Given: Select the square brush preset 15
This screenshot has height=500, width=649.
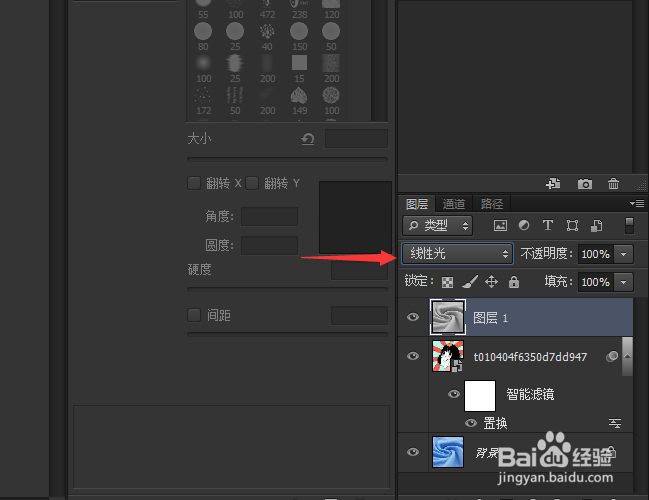Looking at the screenshot, I should pos(299,68).
